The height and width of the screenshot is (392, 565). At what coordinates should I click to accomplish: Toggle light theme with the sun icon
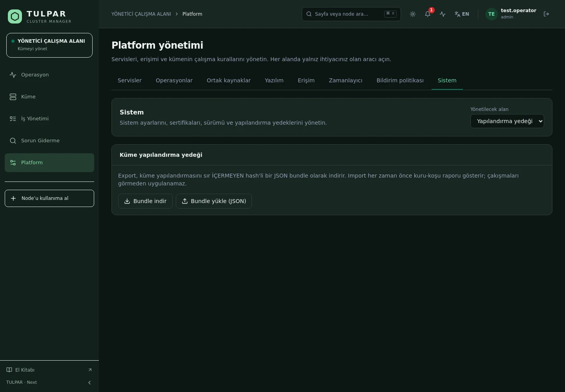tap(413, 14)
